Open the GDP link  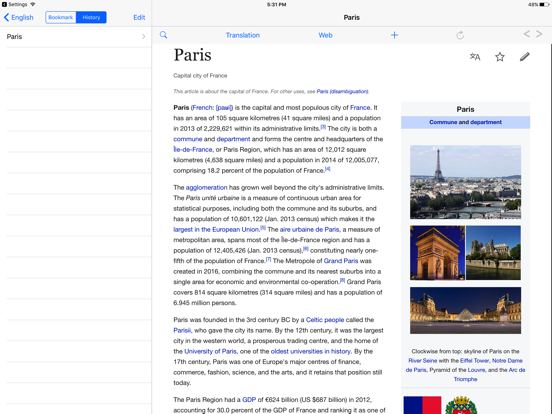[249, 400]
